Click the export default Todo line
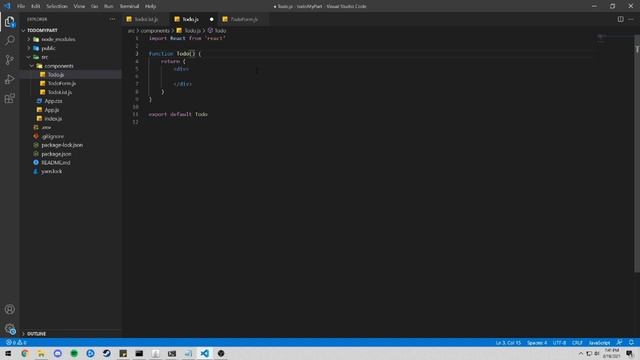This screenshot has height=360, width=640. tap(178, 114)
